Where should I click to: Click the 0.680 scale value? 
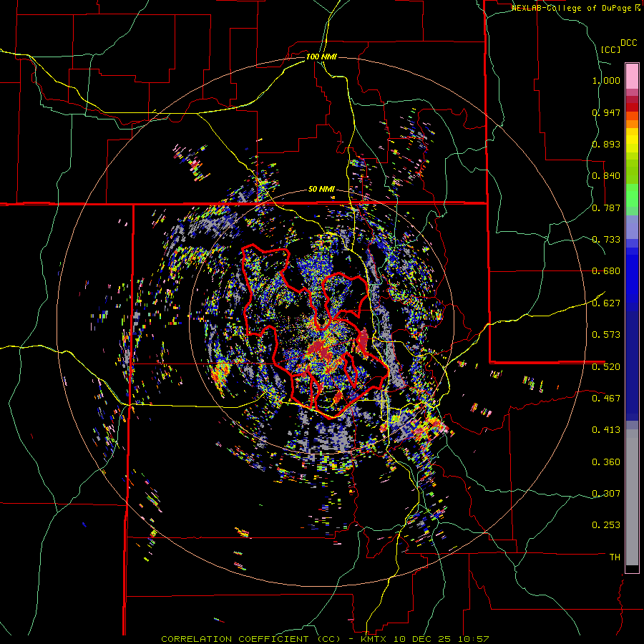click(606, 271)
